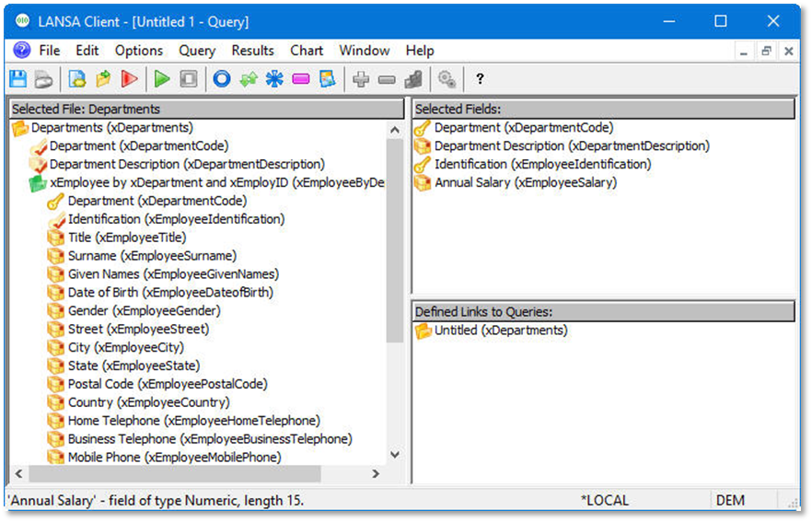This screenshot has height=522, width=812.
Task: Open the Chart menu
Action: (307, 51)
